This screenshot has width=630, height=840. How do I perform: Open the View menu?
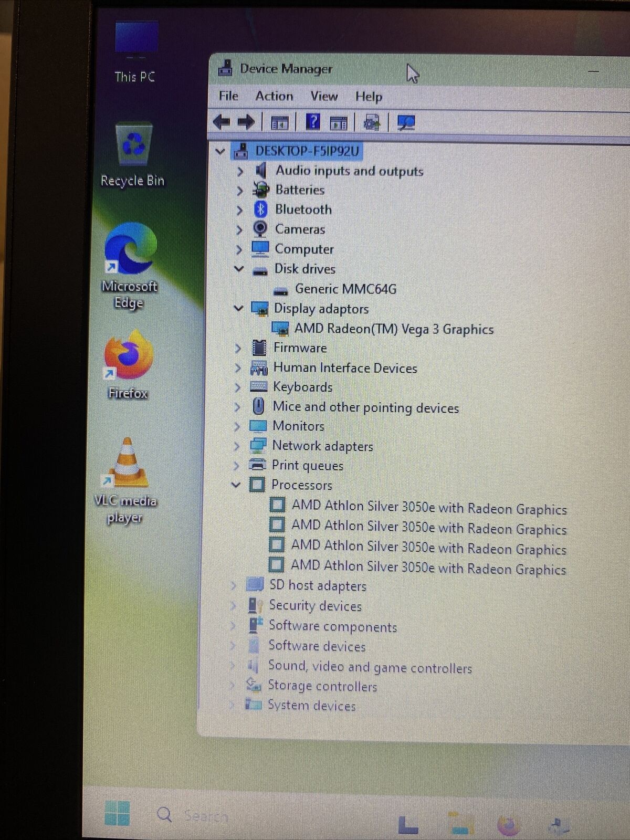(324, 96)
